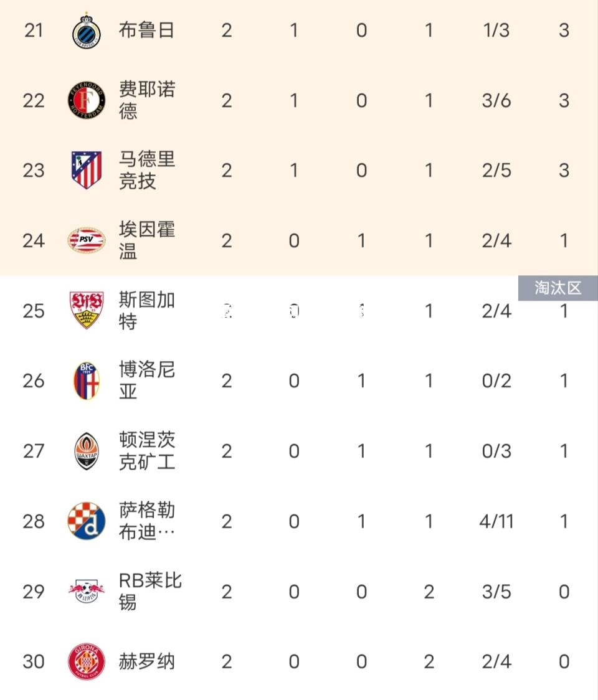Select team name 费耶诺德
598x700 pixels.
tap(147, 100)
